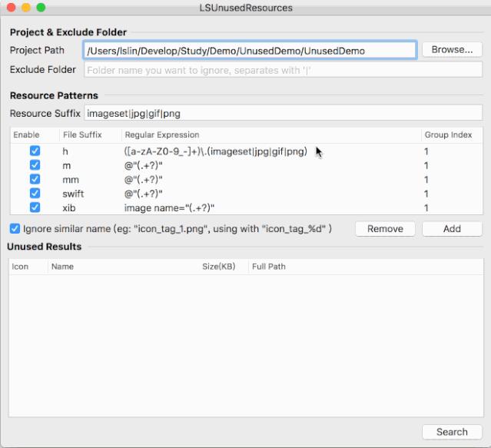The image size is (491, 448).
Task: Sort results by the Size(KB) column header
Action: click(218, 267)
